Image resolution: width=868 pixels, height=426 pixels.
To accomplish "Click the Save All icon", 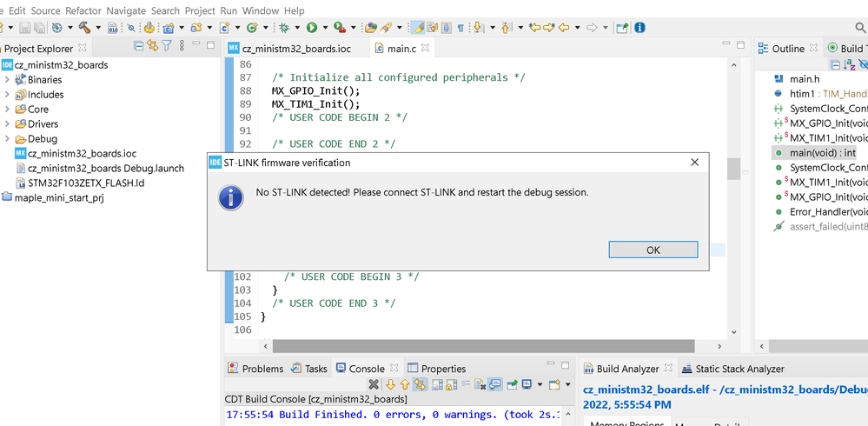I will point(39,27).
